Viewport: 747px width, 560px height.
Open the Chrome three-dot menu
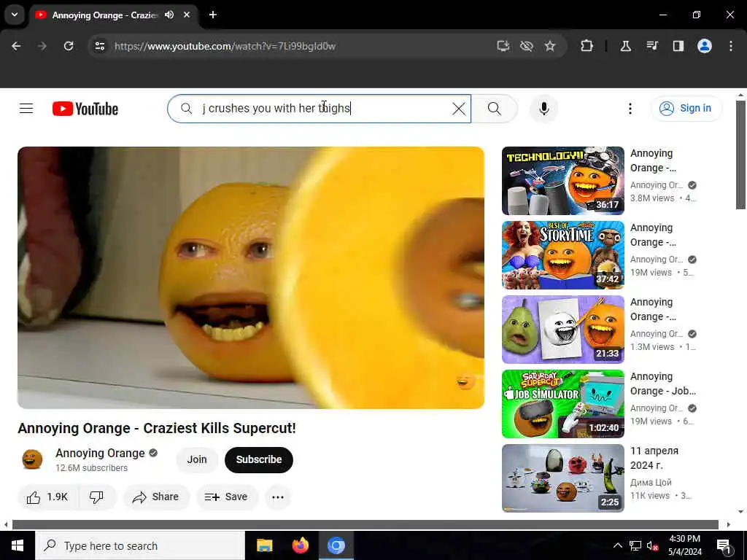[731, 46]
